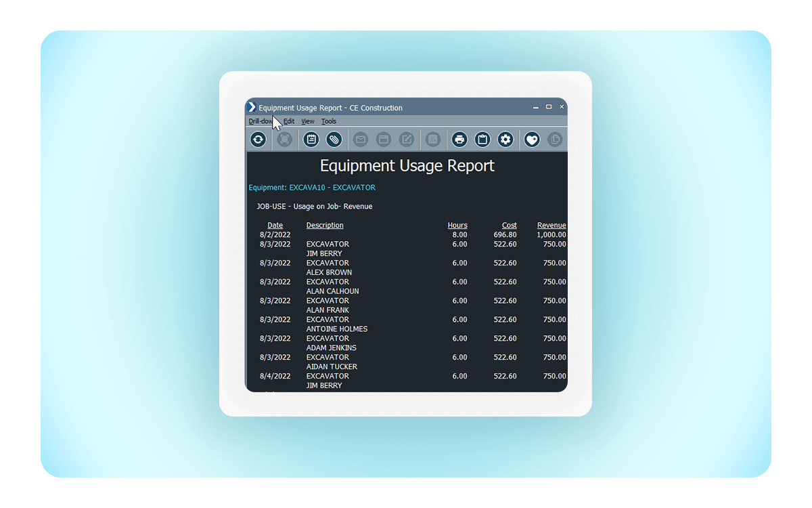Open the Drill-down menu
This screenshot has height=508, width=812.
[260, 121]
